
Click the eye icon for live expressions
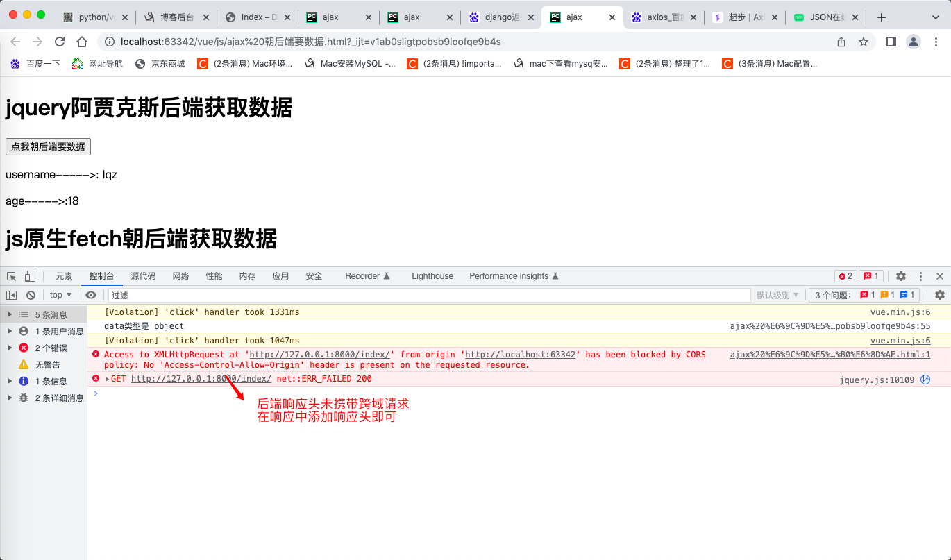click(x=91, y=295)
